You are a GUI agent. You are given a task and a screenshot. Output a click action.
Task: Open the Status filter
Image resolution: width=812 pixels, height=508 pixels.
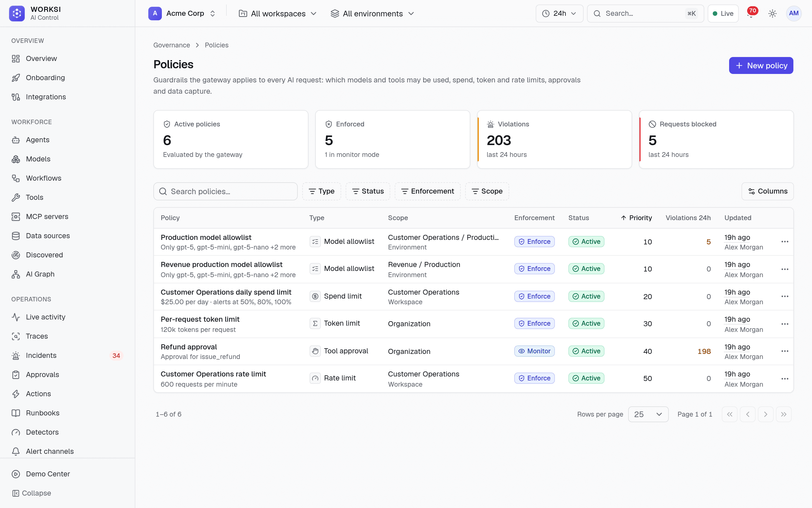(368, 191)
